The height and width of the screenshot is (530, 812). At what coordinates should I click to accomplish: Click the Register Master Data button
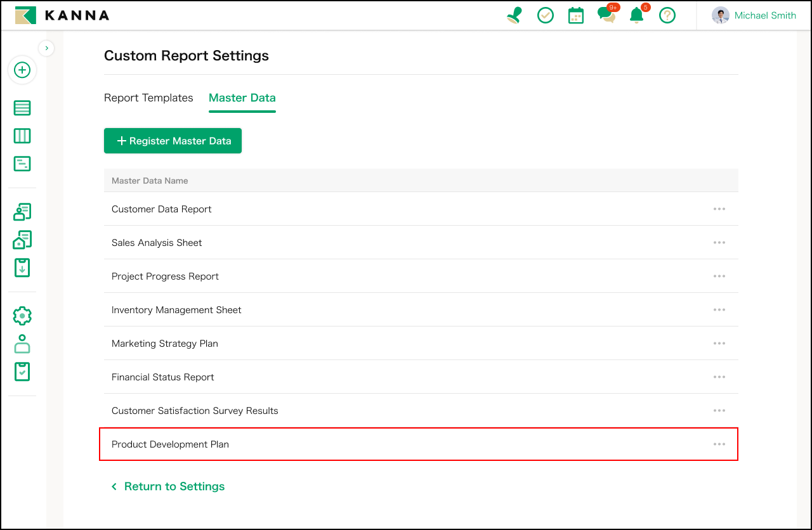point(173,141)
